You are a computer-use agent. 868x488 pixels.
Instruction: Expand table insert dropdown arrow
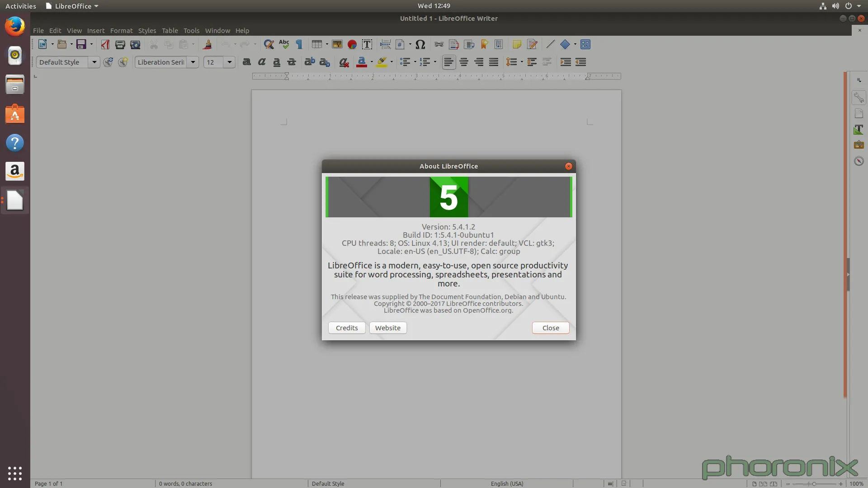(x=326, y=44)
